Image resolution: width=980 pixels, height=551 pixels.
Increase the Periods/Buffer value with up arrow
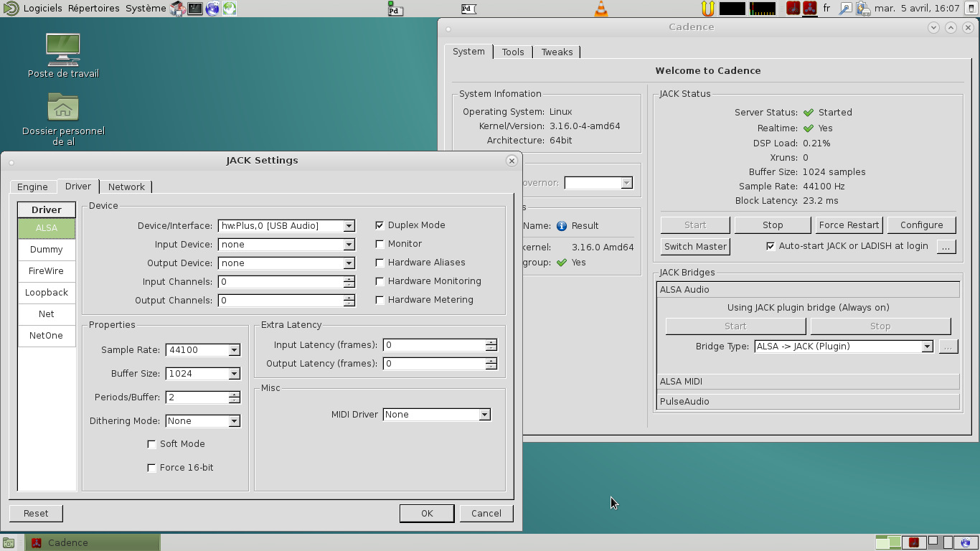point(234,394)
